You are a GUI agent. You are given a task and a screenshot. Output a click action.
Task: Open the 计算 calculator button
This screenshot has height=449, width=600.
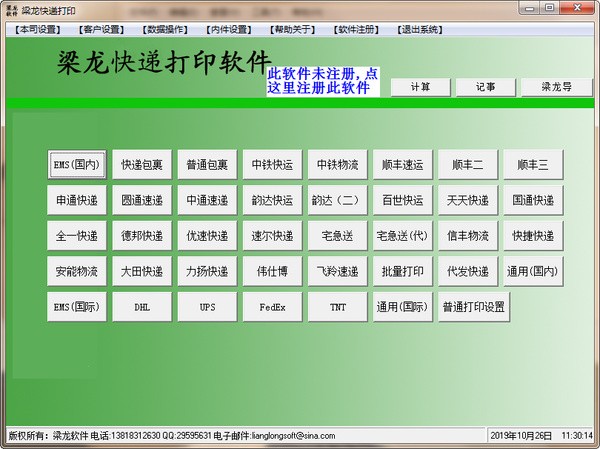click(x=421, y=87)
